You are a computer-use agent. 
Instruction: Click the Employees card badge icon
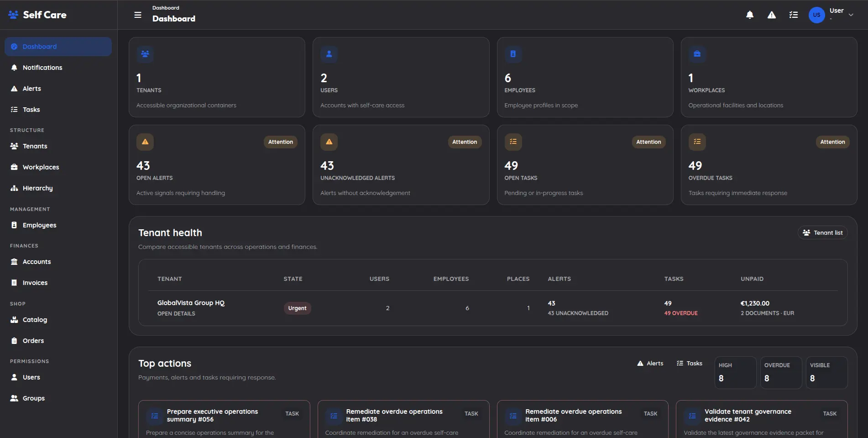(513, 54)
